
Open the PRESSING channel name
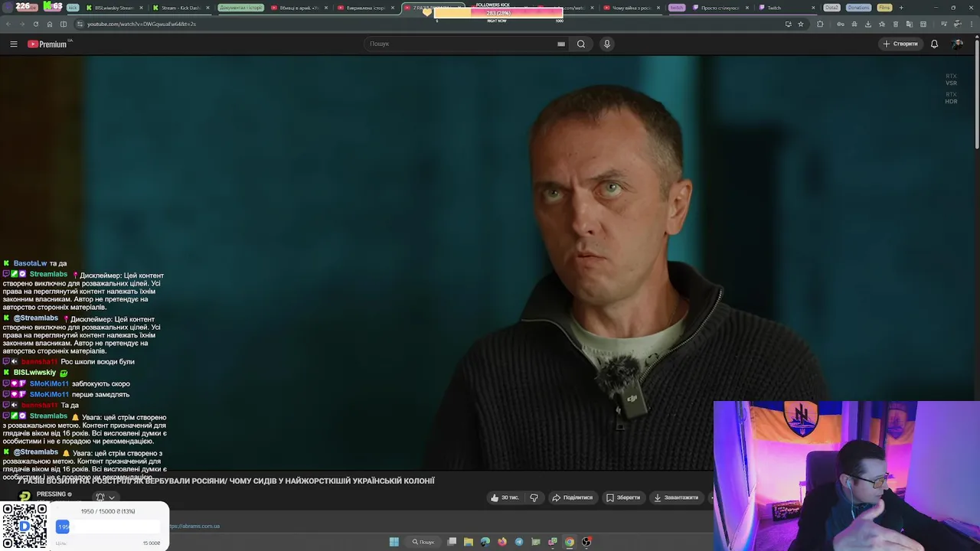(x=51, y=494)
